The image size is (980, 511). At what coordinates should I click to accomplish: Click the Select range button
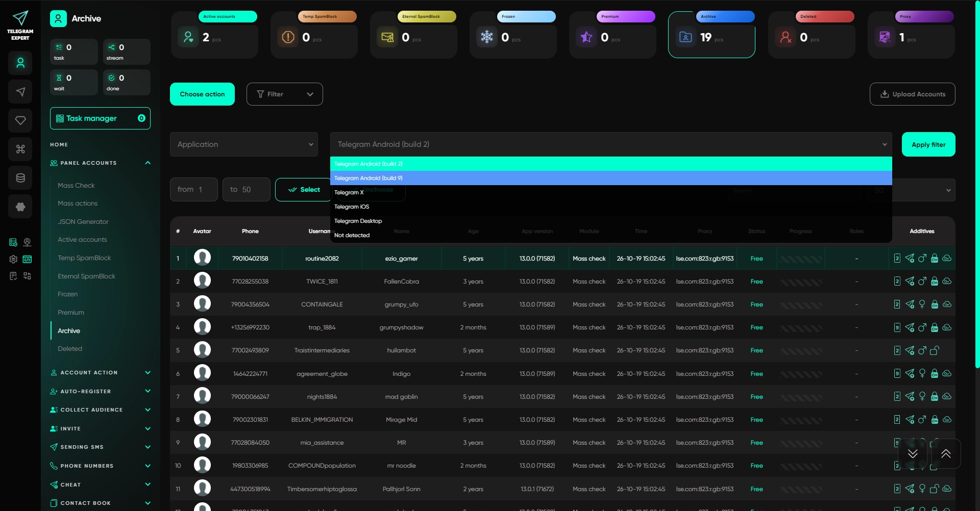tap(304, 190)
